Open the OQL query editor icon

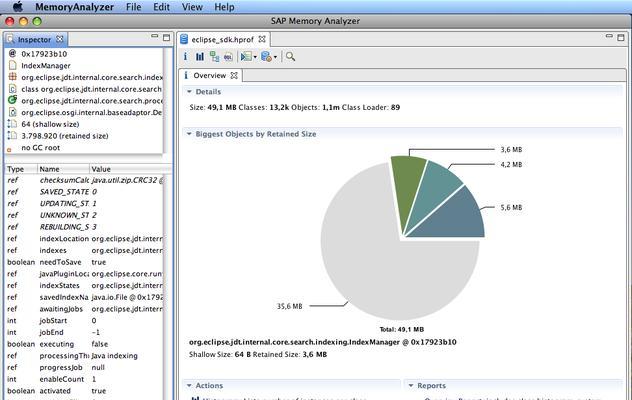[228, 57]
